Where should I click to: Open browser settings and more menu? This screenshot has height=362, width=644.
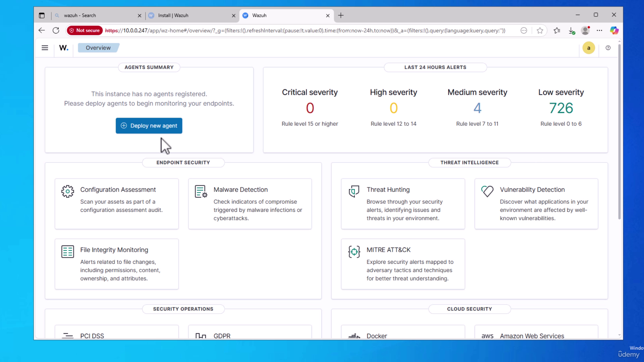point(599,31)
